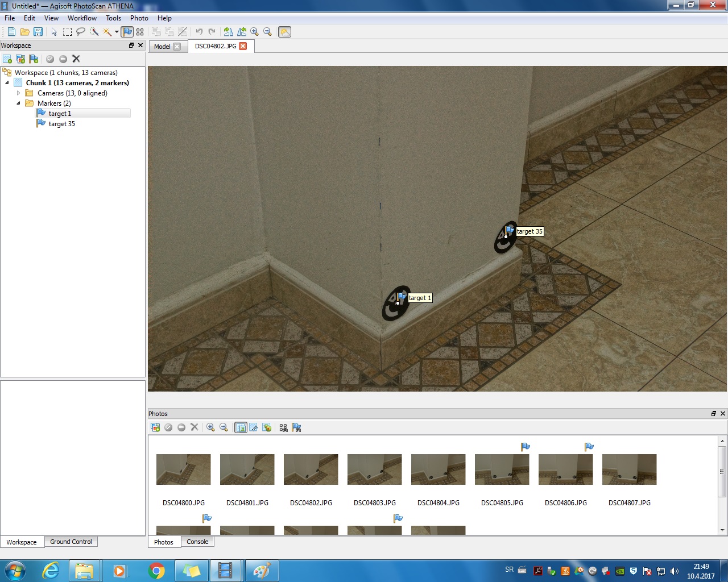Select the arrow navigation tool
This screenshot has width=728, height=582.
54,32
